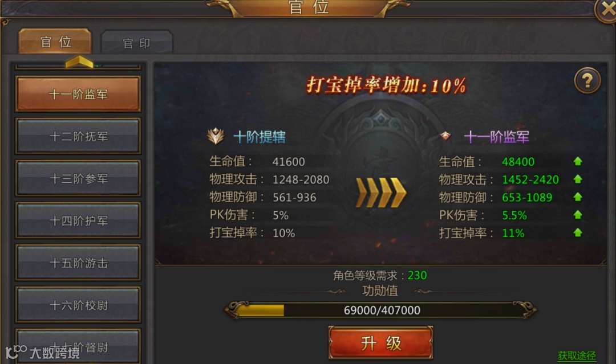Expand rank list with the gold up chevron
Image resolution: width=616 pixels, height=364 pixels.
(79, 62)
